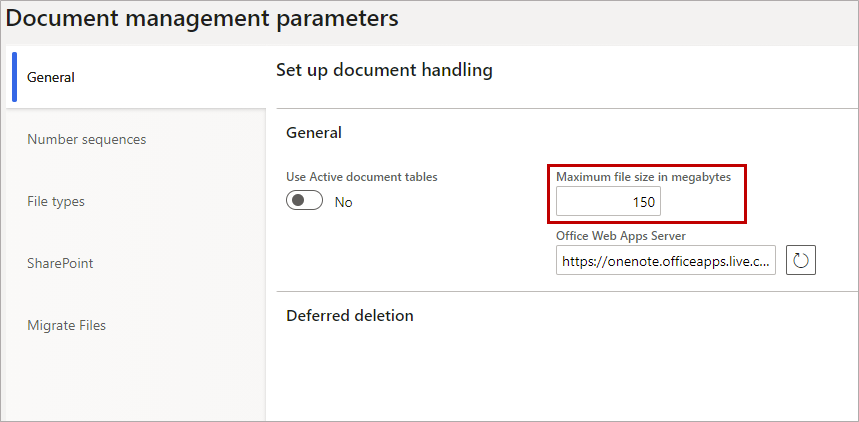Screen dimensions: 859x422
Task: Collapse the General section header
Action: click(x=314, y=132)
